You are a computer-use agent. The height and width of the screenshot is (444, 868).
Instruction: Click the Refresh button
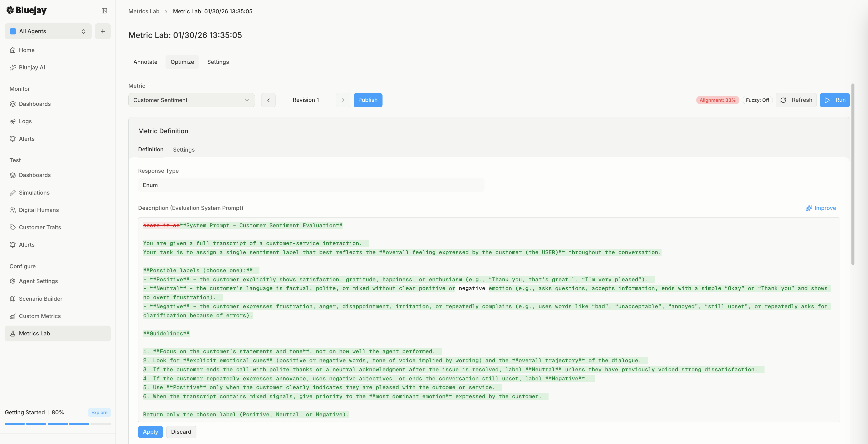(796, 100)
